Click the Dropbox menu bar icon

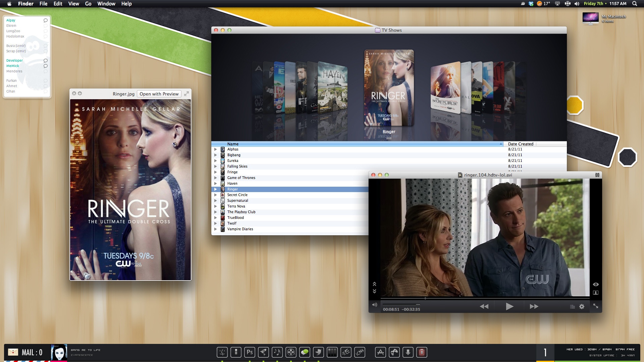pyautogui.click(x=531, y=4)
